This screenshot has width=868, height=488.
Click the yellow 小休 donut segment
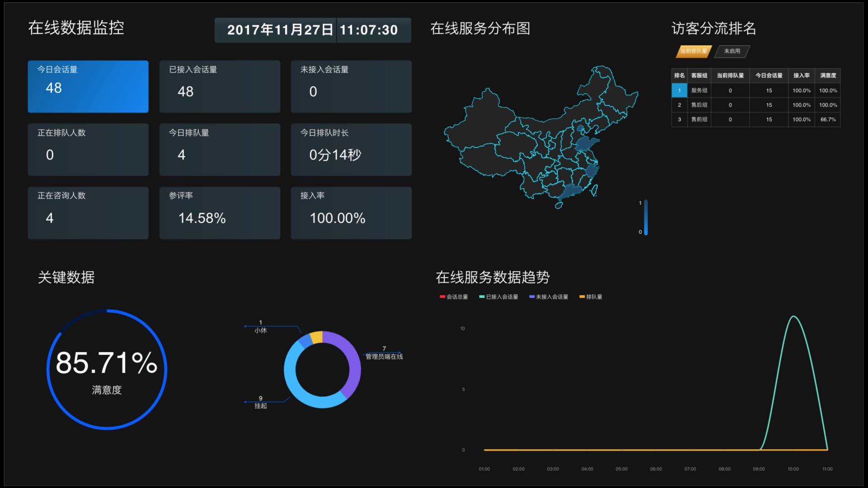(x=316, y=337)
